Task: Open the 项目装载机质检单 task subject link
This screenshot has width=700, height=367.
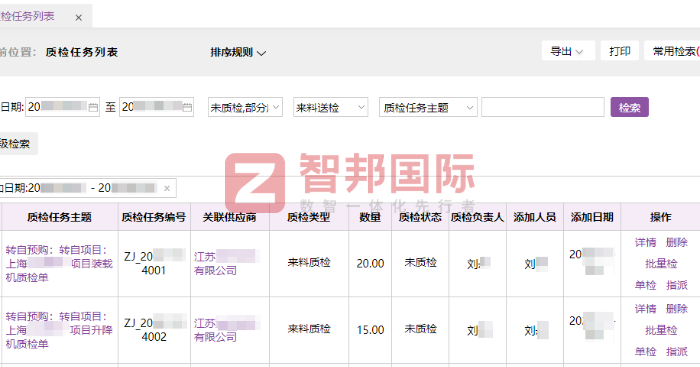Action: 59,263
